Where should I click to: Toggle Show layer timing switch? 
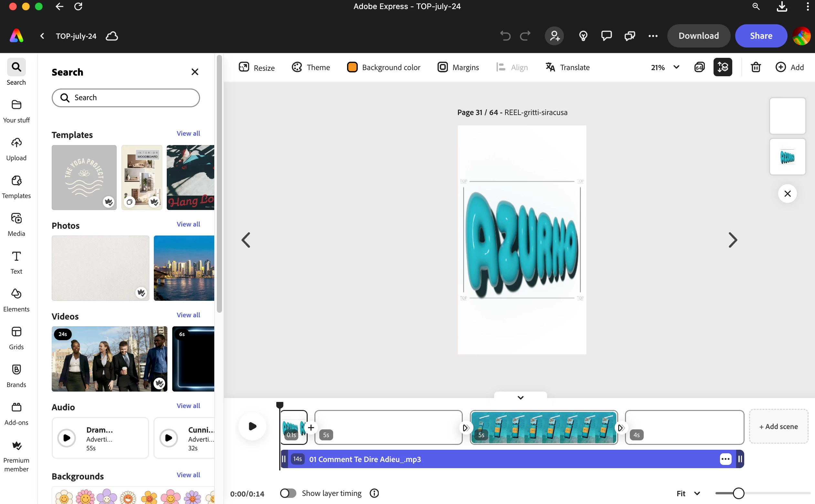pyautogui.click(x=288, y=493)
